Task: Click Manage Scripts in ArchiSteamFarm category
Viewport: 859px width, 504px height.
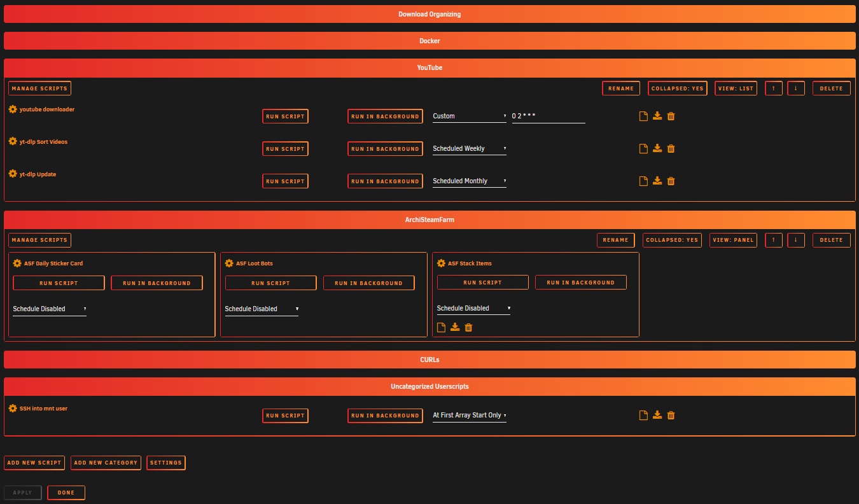Action: [39, 240]
